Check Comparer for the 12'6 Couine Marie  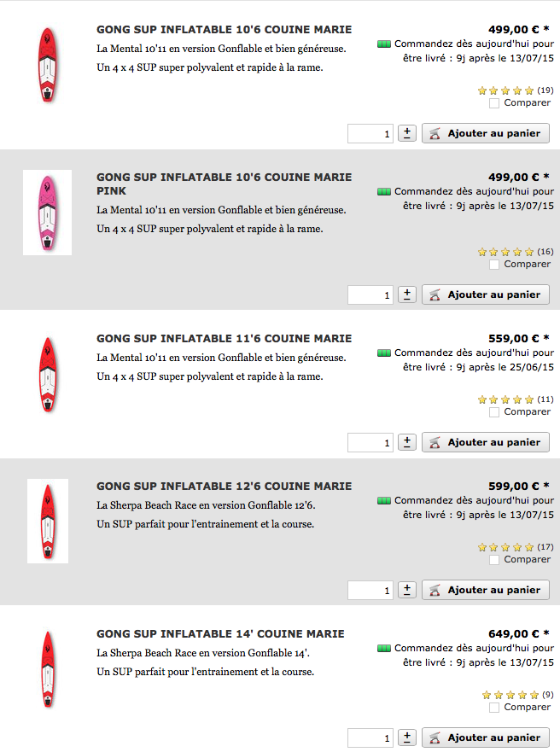click(493, 560)
